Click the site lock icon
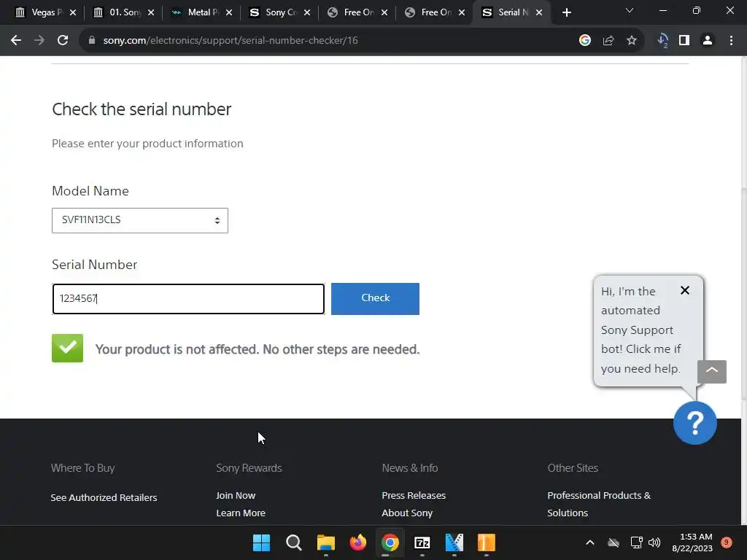 pyautogui.click(x=92, y=41)
